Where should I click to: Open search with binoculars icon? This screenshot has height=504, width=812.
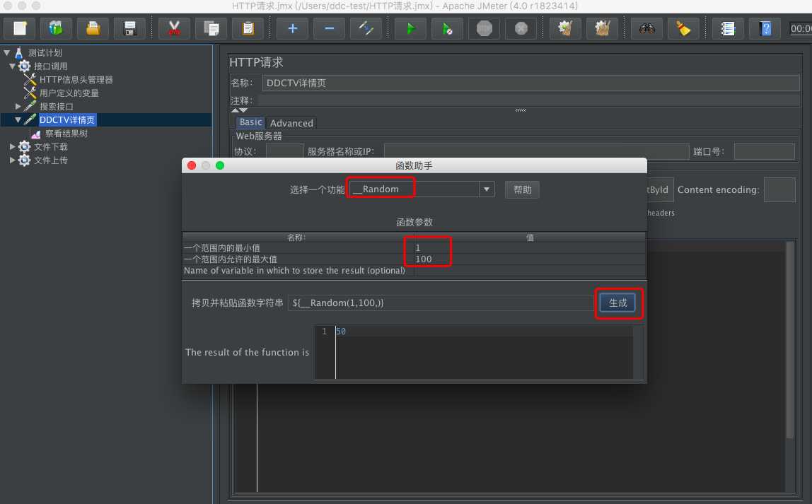pos(646,28)
